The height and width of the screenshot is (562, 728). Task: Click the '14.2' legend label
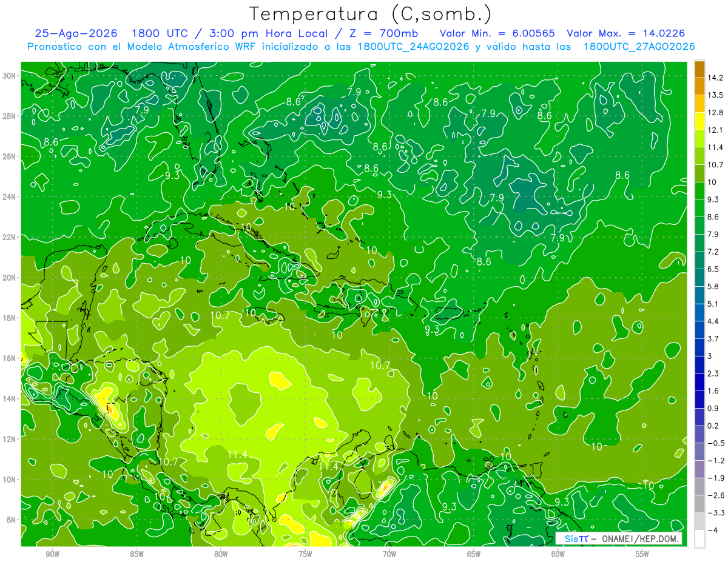coord(715,78)
